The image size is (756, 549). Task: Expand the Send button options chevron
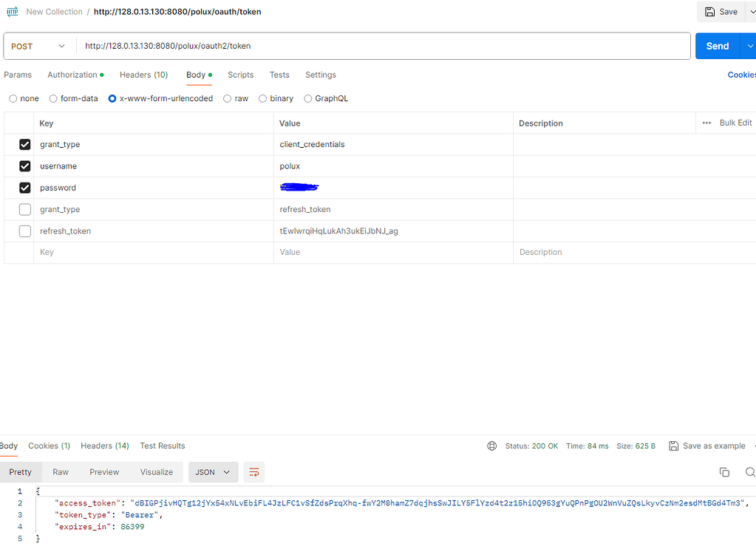click(751, 45)
